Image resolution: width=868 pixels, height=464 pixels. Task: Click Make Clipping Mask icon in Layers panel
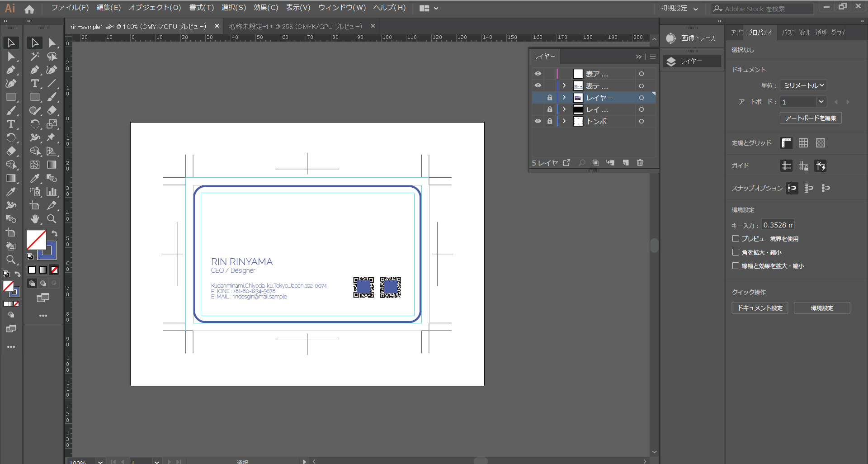pos(596,163)
